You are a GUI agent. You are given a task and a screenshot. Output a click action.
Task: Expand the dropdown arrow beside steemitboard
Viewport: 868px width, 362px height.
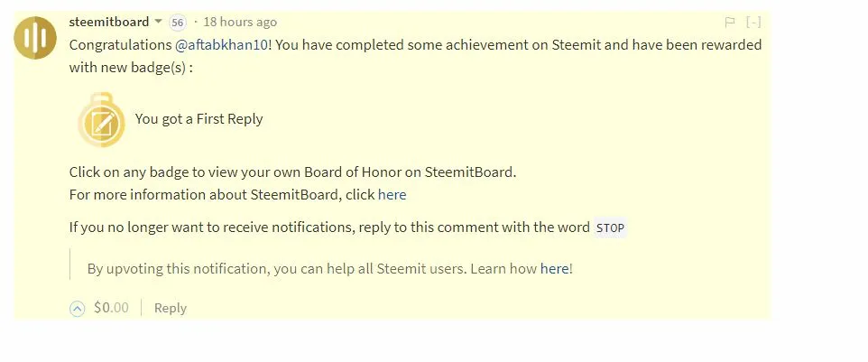point(158,22)
